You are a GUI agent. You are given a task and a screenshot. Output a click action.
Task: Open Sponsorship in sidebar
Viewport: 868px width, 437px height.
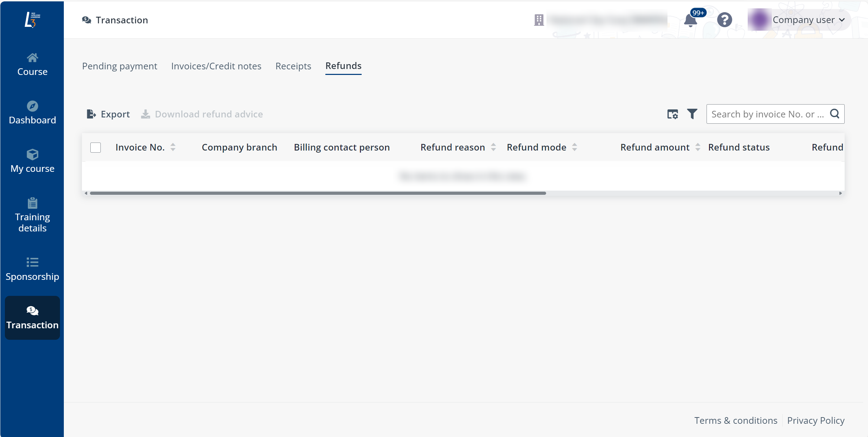click(x=32, y=269)
